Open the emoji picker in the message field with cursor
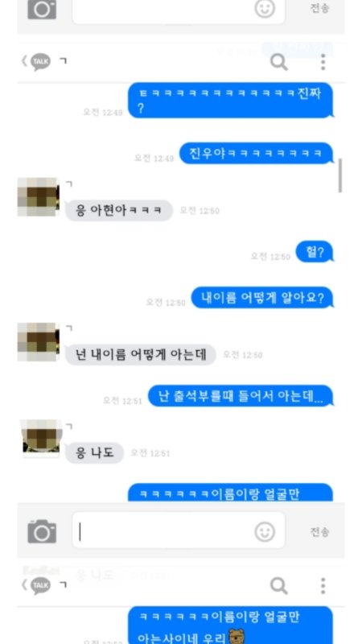Viewport: 362px width, 644px height. pyautogui.click(x=265, y=532)
